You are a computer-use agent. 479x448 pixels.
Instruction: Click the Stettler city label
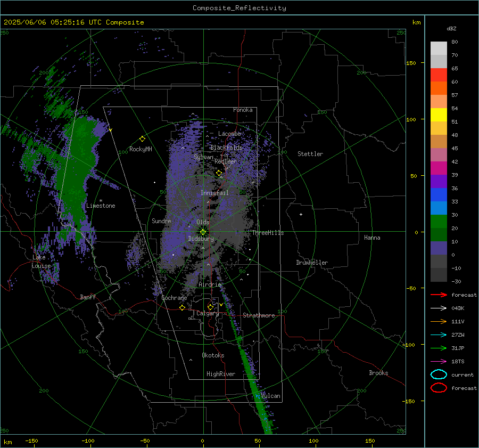click(x=310, y=154)
